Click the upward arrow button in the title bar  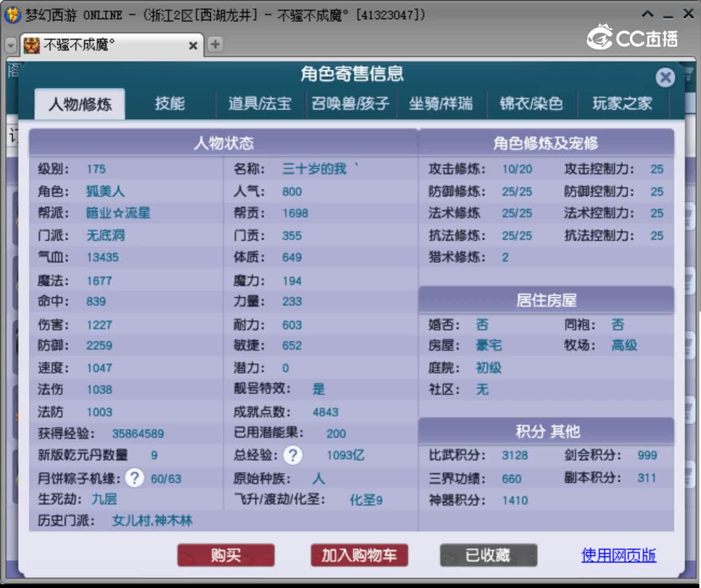[x=648, y=14]
